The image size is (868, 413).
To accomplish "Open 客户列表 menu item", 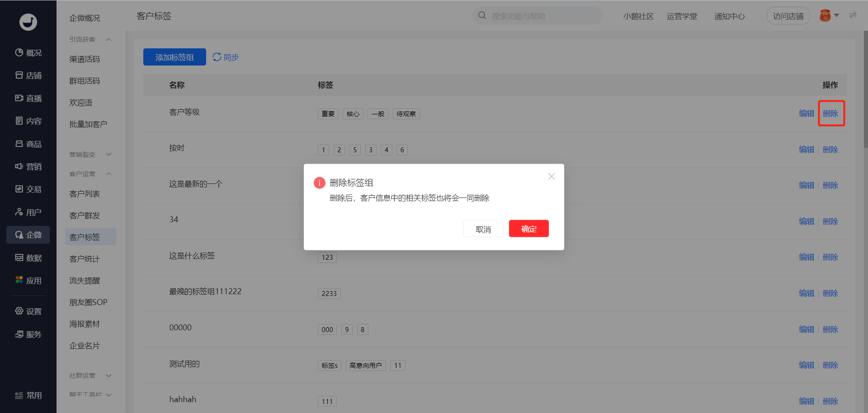I will [x=85, y=194].
